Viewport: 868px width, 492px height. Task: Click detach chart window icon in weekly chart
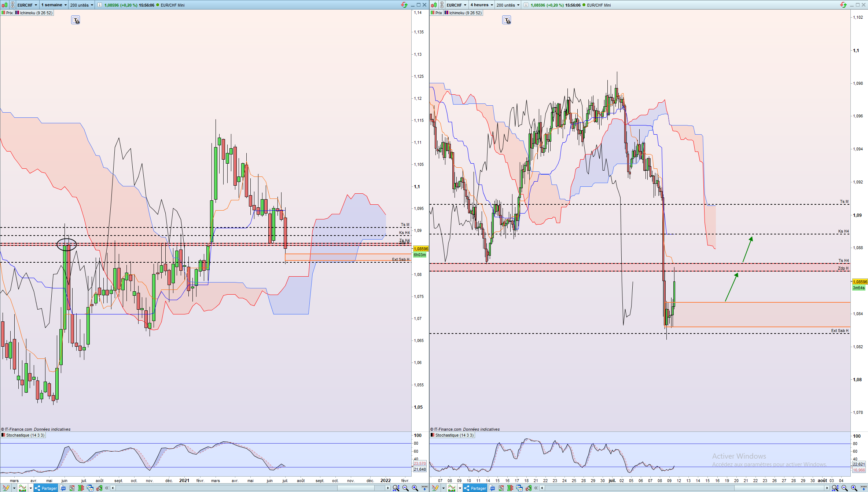click(90, 488)
